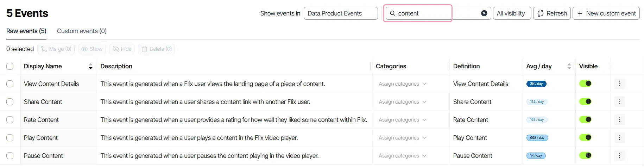Viewport: 644px width, 167px height.
Task: Open the Data.Product Events selector
Action: (x=341, y=13)
